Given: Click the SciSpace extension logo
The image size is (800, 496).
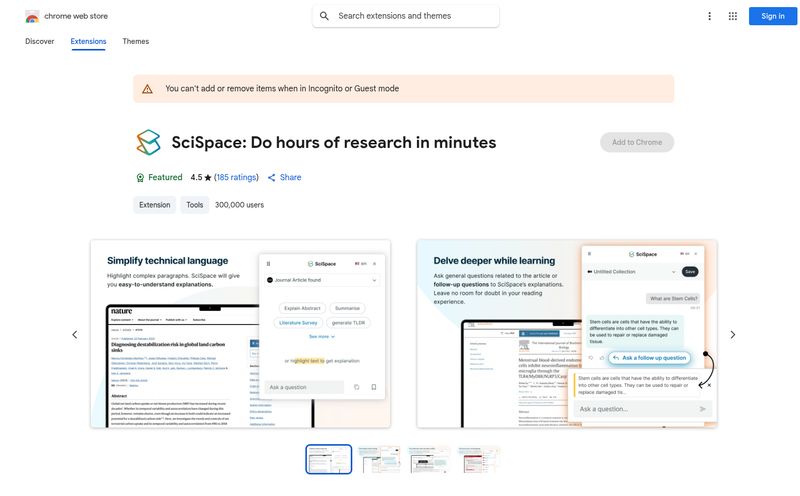Looking at the screenshot, I should pyautogui.click(x=148, y=142).
